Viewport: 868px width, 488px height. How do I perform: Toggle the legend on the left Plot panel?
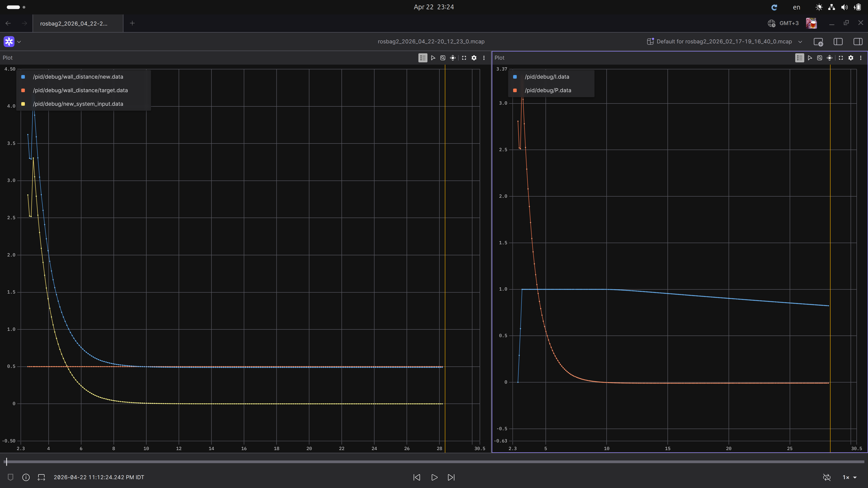[x=422, y=58]
